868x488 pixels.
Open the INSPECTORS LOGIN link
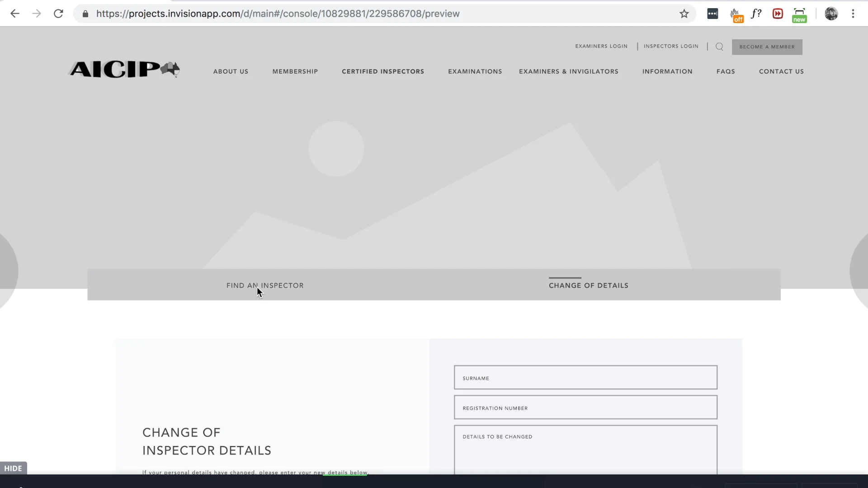670,46
